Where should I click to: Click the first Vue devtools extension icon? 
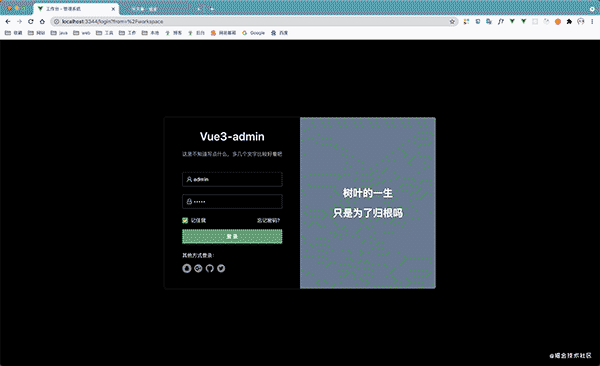coord(512,21)
